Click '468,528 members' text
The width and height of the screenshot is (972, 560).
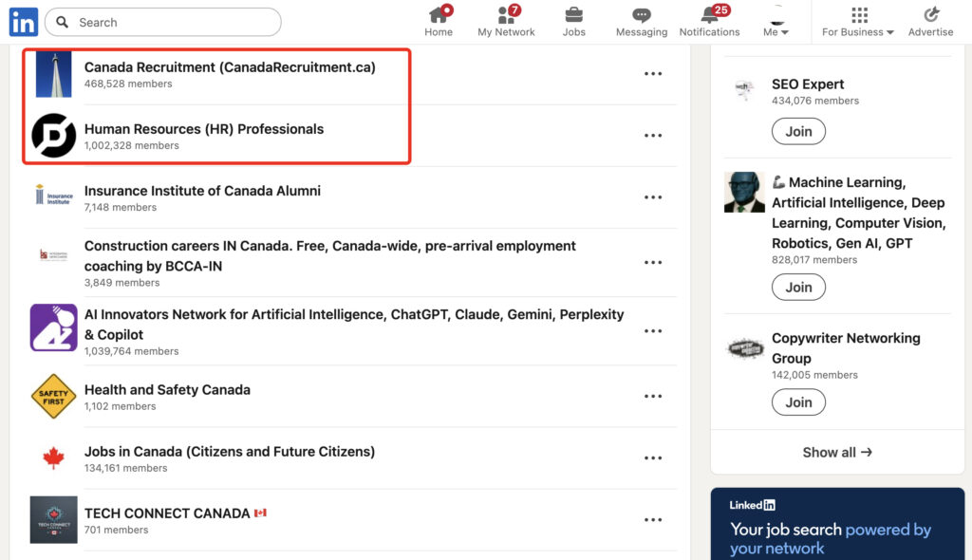click(128, 84)
